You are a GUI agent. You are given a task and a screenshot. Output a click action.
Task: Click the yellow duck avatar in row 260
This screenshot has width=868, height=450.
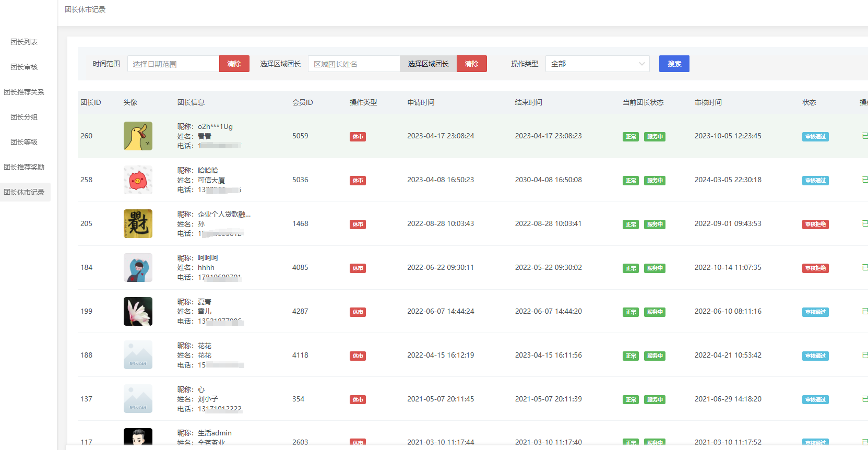(x=138, y=136)
